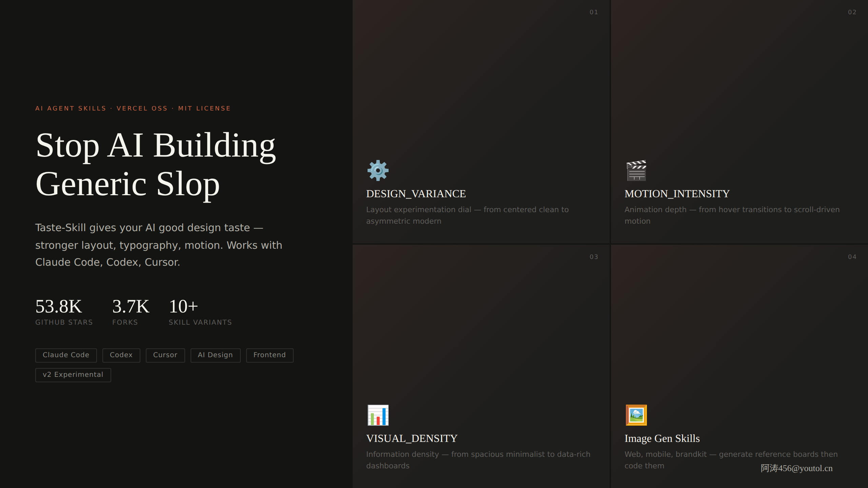The height and width of the screenshot is (488, 868).
Task: Click the 10+ skill variants stat
Action: (200, 312)
